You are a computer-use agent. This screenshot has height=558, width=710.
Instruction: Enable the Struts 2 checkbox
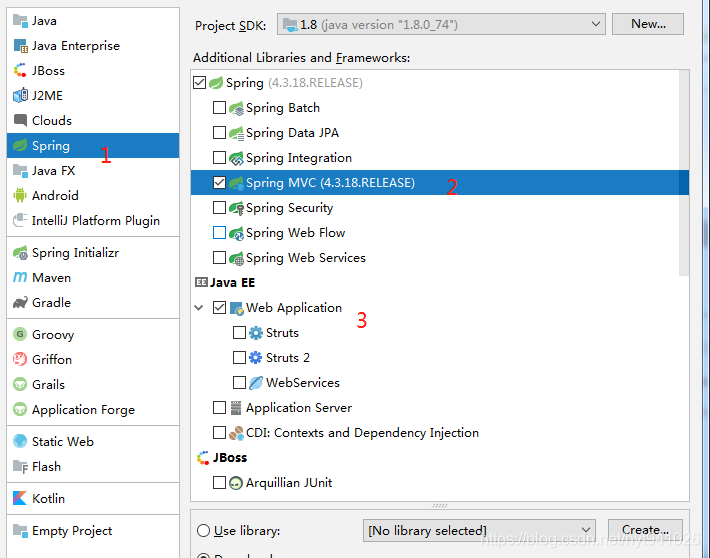click(239, 357)
